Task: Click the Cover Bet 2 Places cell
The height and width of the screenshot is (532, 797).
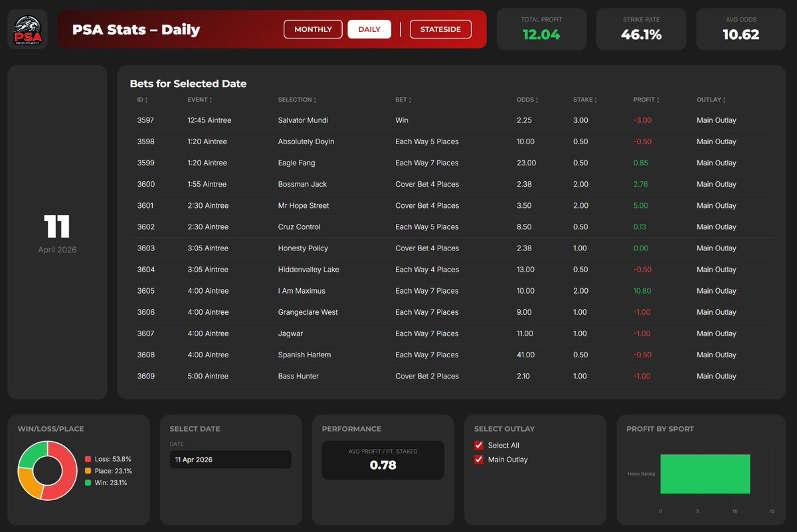Action: point(427,375)
